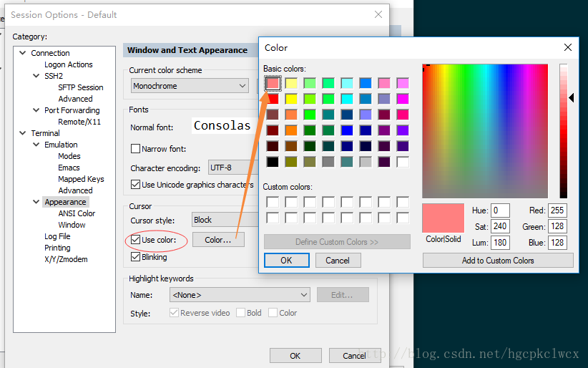The width and height of the screenshot is (588, 368).
Task: Select Emacs category
Action: point(69,168)
